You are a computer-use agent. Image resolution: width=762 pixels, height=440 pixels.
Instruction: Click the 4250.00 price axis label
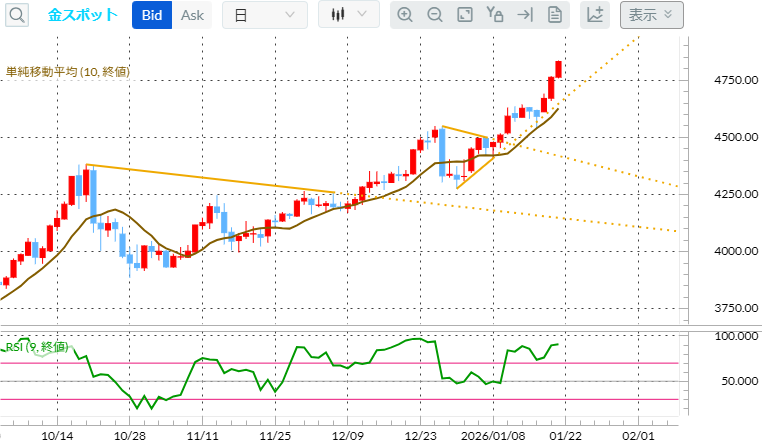point(736,194)
